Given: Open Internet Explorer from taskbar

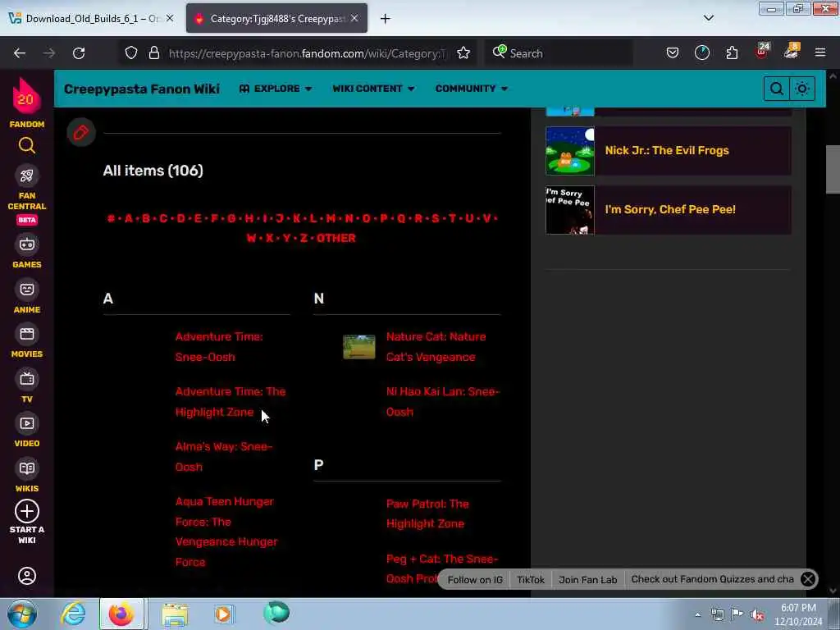Looking at the screenshot, I should click(x=73, y=614).
